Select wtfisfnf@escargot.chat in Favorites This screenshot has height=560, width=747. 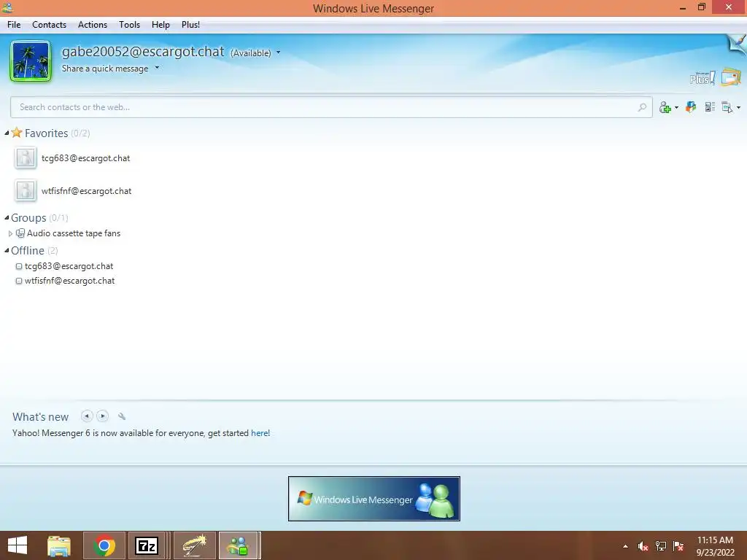click(86, 191)
